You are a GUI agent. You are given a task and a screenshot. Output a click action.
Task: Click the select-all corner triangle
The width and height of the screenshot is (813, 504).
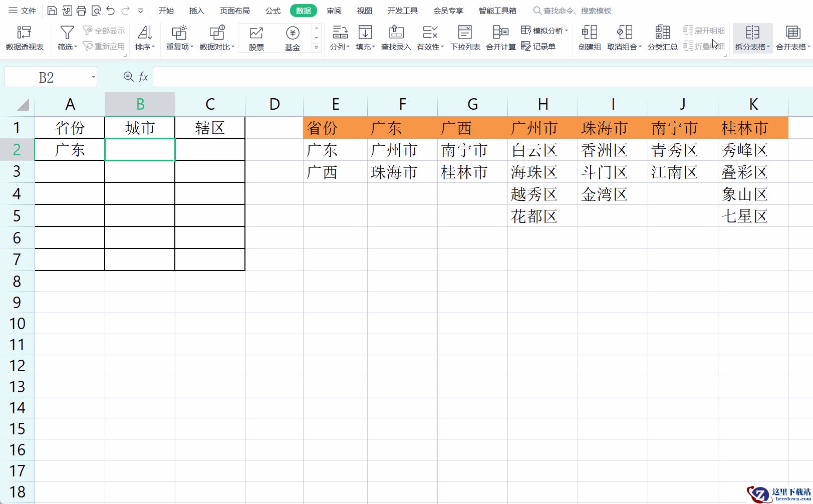[23, 104]
